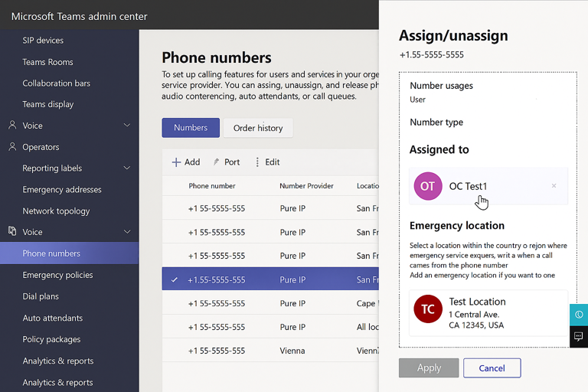Open SIP devices in the sidebar

pyautogui.click(x=43, y=40)
